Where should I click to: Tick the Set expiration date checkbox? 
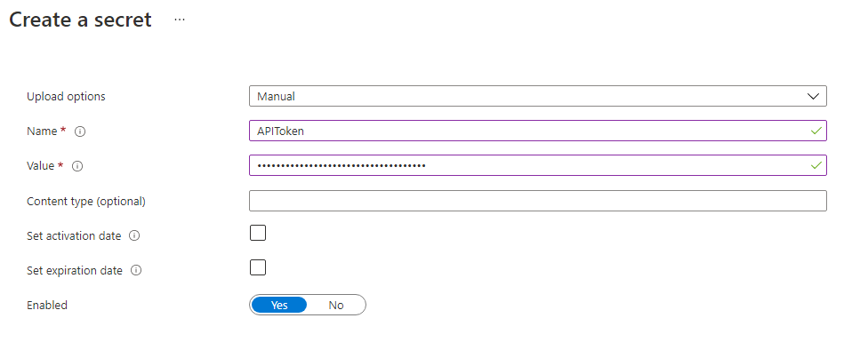pyautogui.click(x=257, y=267)
